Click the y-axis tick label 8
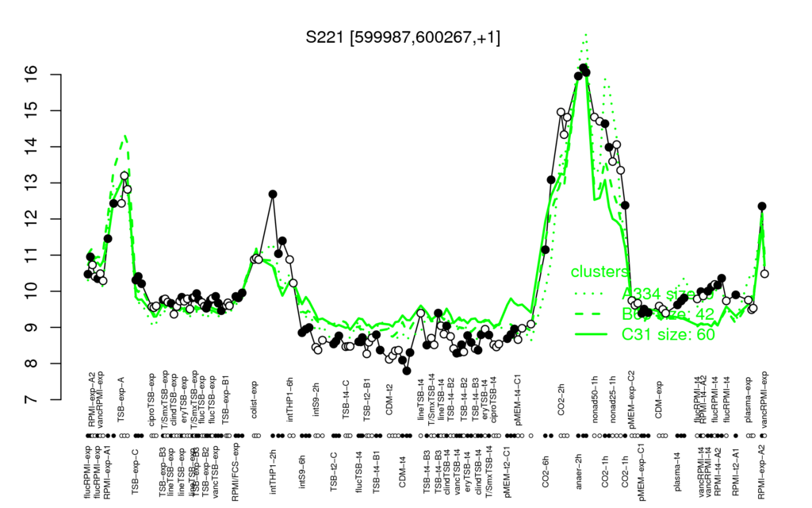The width and height of the screenshot is (812, 508). 32,364
